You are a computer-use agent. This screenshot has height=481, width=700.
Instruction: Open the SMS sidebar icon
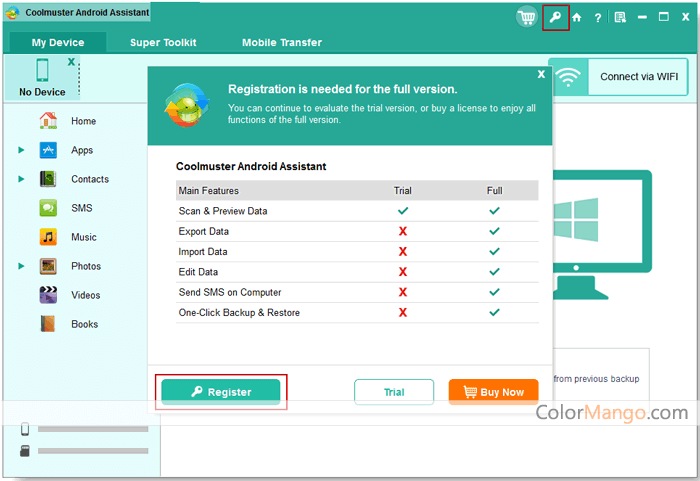(x=48, y=208)
